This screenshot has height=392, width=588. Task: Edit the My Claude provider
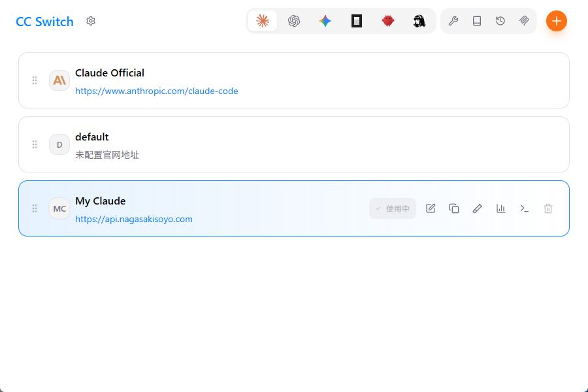point(431,208)
